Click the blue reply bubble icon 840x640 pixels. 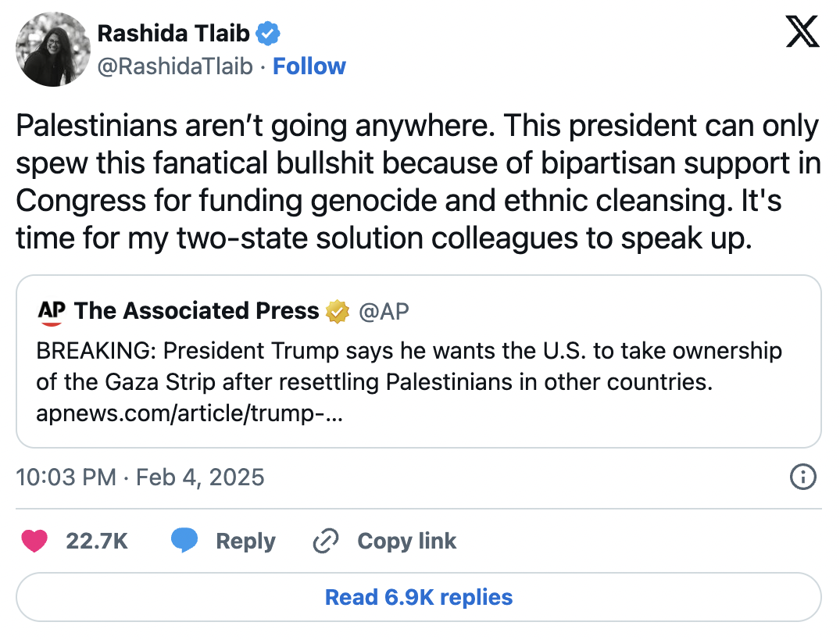[184, 541]
